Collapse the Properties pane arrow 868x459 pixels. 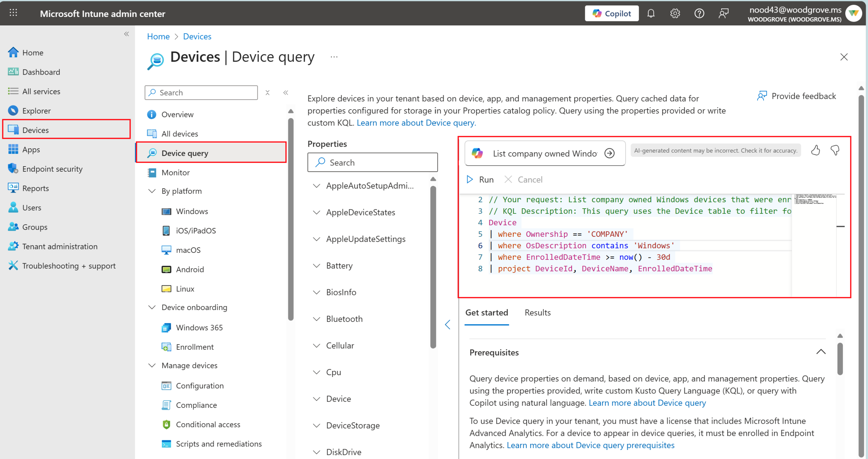tap(448, 325)
